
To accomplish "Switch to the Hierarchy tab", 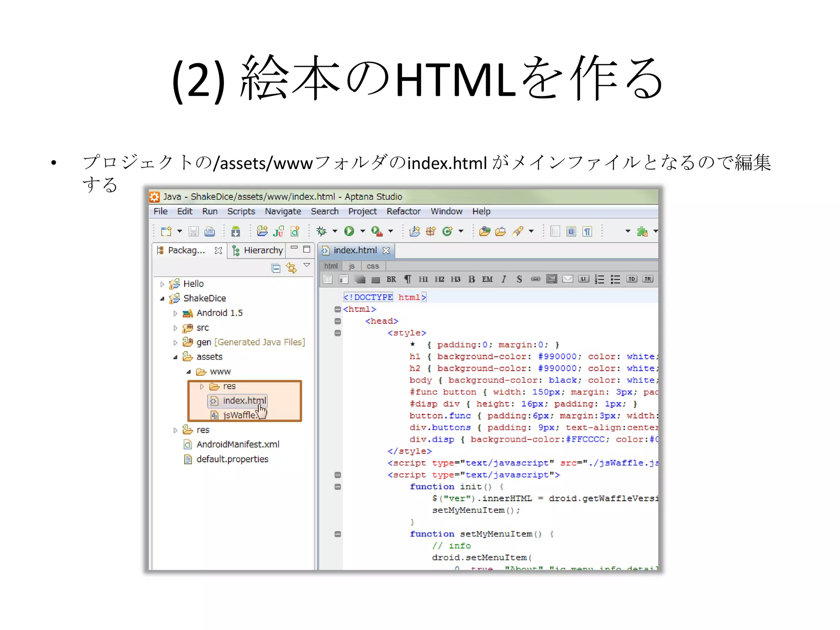I will (258, 251).
